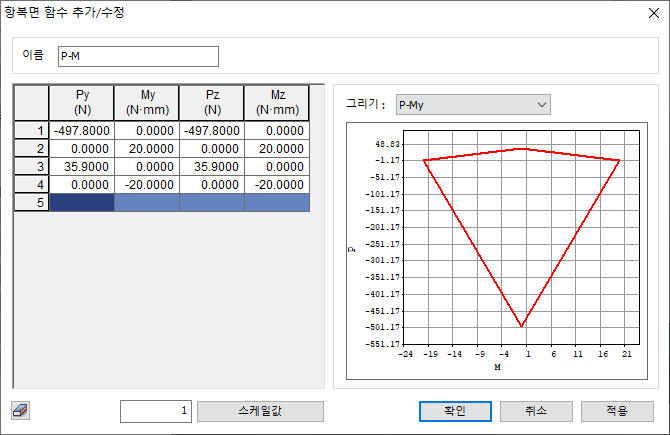The width and height of the screenshot is (670, 435).
Task: Click Mz cell 0.0000 in row 1
Action: click(277, 130)
